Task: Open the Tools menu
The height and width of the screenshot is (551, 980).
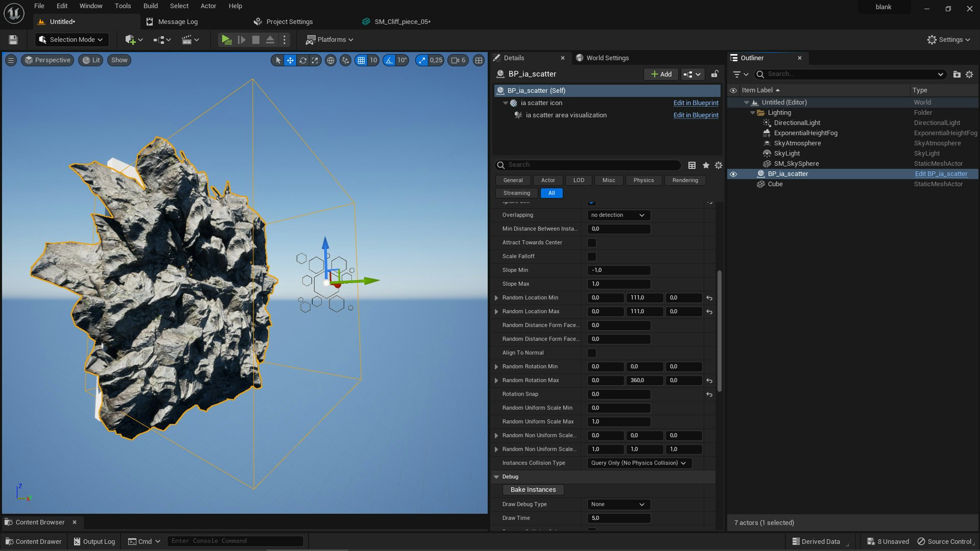Action: [123, 6]
